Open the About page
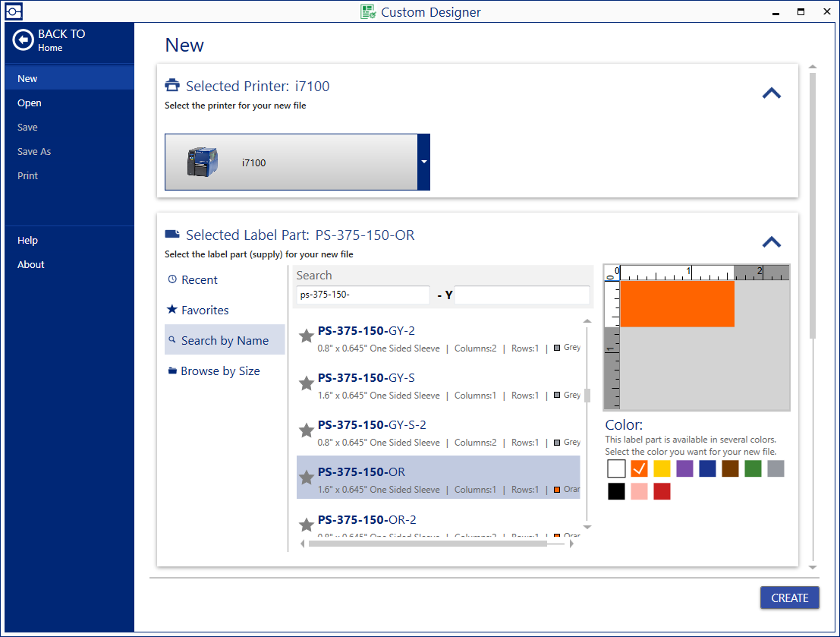This screenshot has width=840, height=637. click(x=69, y=264)
